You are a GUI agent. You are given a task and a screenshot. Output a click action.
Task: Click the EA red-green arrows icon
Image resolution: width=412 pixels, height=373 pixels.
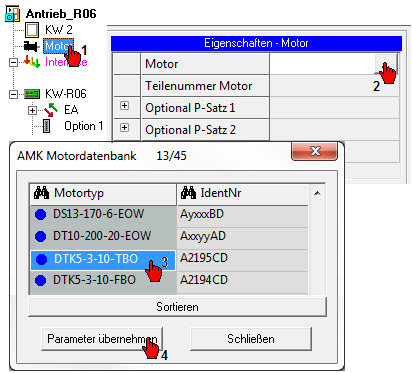coord(51,110)
